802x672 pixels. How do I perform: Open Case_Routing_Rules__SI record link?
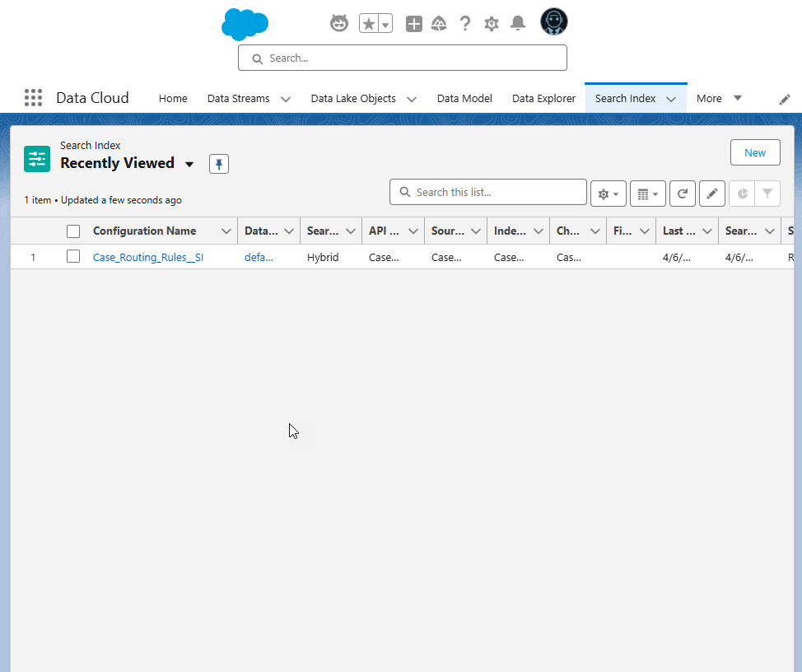tap(148, 257)
